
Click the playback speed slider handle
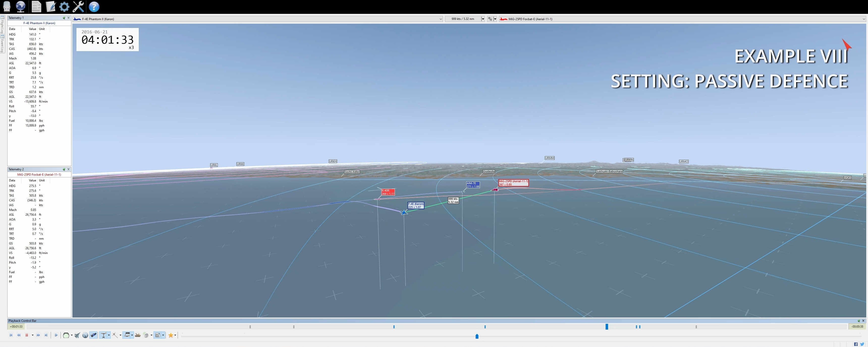coord(477,336)
